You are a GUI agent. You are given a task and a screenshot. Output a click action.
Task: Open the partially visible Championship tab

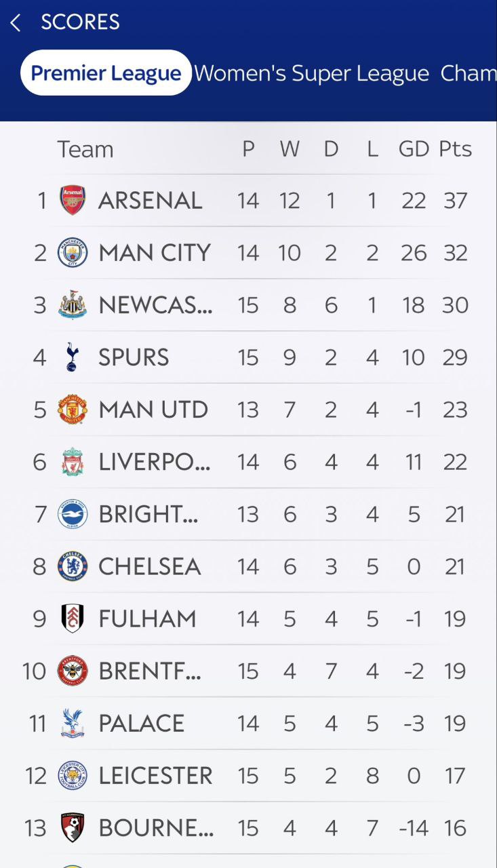point(468,73)
